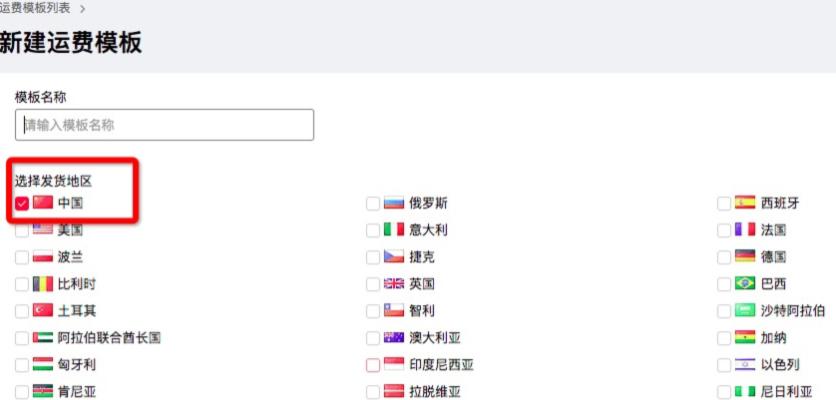This screenshot has width=836, height=400.
Task: Click the 法国 country label
Action: pyautogui.click(x=773, y=230)
